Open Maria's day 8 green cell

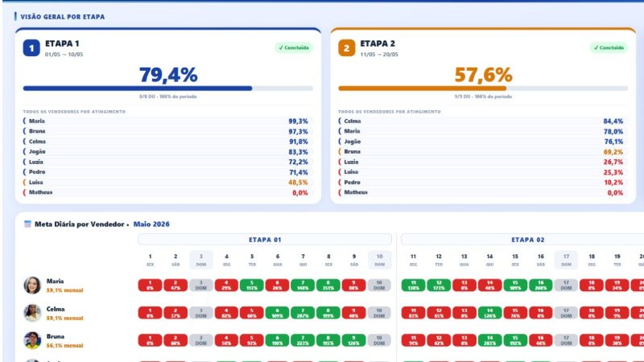coord(328,286)
